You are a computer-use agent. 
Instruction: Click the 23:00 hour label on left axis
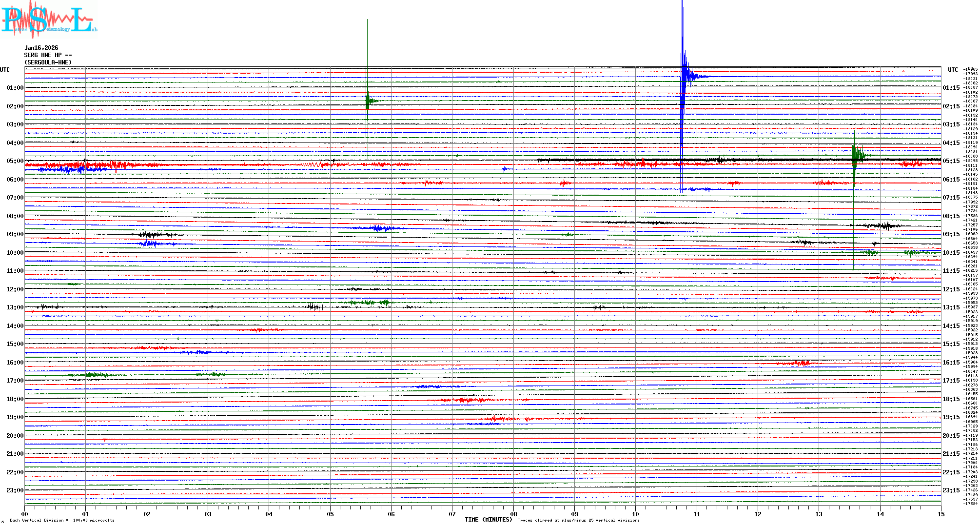point(15,490)
